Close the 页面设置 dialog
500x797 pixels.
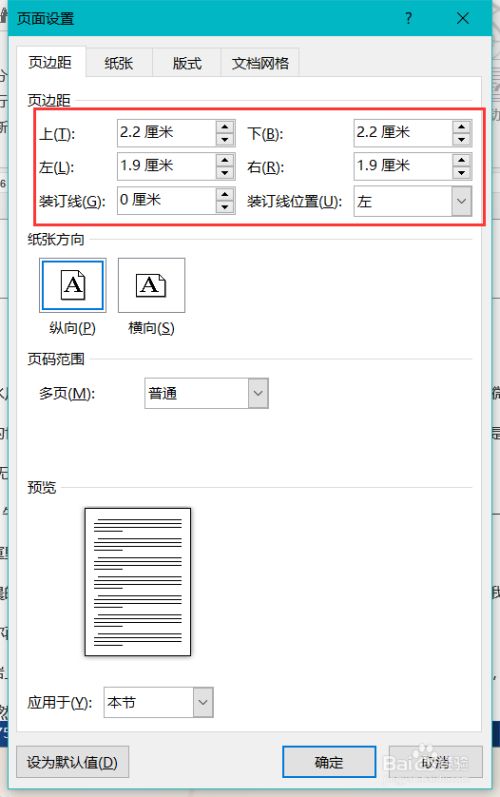point(463,19)
